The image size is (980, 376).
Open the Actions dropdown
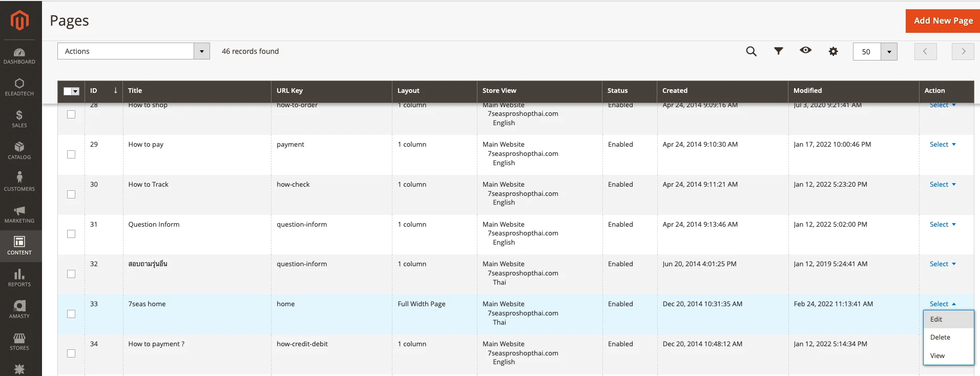coord(134,51)
